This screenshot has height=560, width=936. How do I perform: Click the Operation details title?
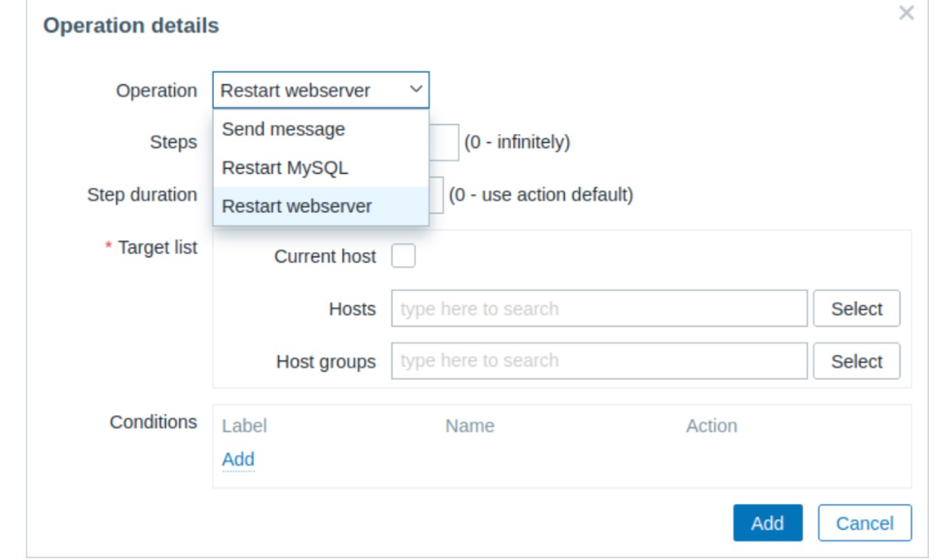pyautogui.click(x=131, y=27)
